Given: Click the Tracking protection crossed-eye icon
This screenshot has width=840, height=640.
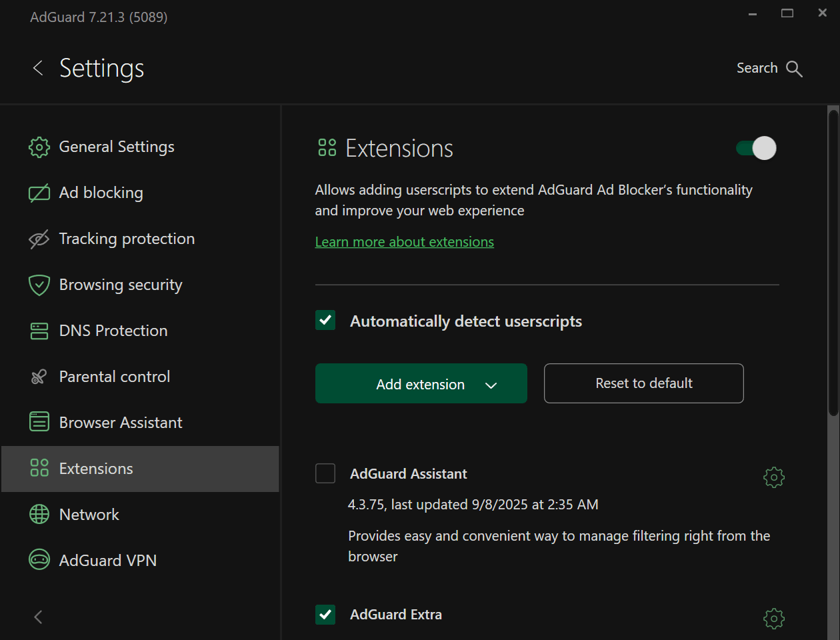Looking at the screenshot, I should [x=39, y=239].
